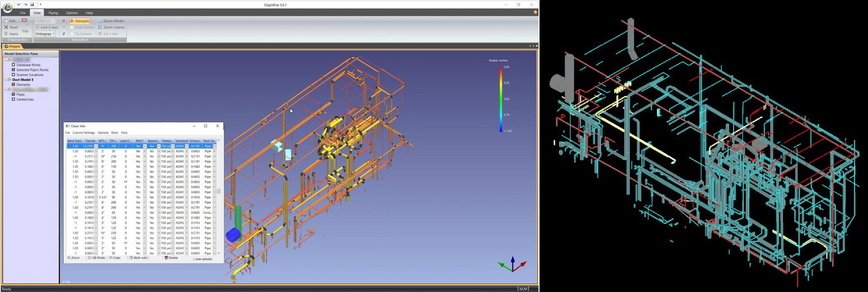
Task: Click the Reset clipping box icon
Action: pyautogui.click(x=6, y=27)
